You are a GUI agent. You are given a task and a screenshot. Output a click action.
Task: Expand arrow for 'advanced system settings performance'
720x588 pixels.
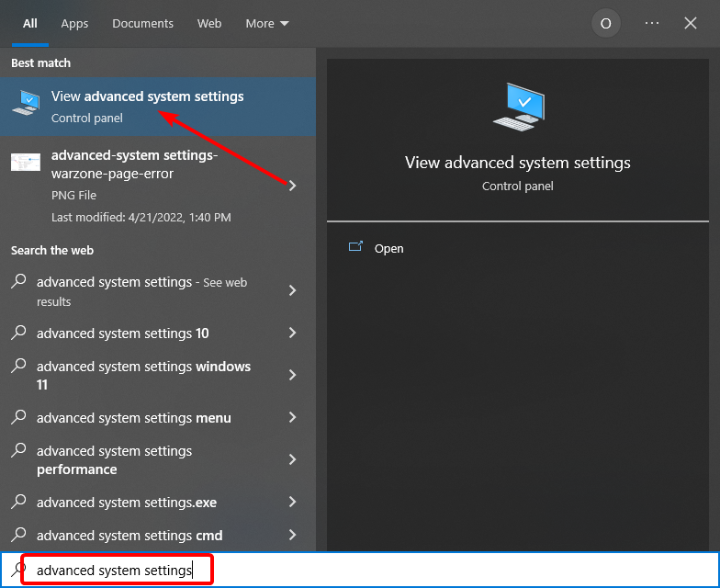292,459
